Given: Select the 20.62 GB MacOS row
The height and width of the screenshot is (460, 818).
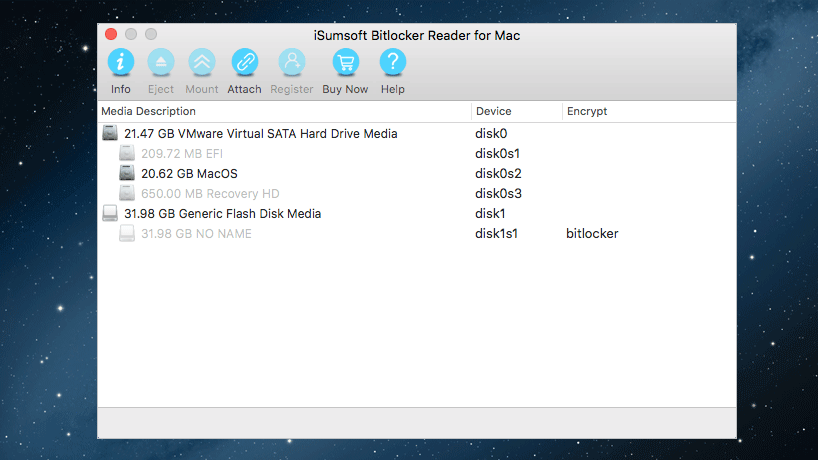Looking at the screenshot, I should (417, 173).
